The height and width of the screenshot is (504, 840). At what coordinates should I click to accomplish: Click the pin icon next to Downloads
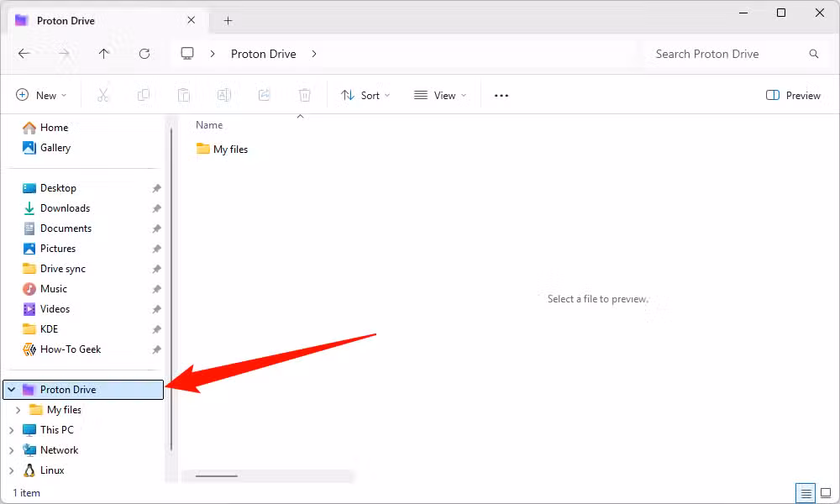(156, 208)
